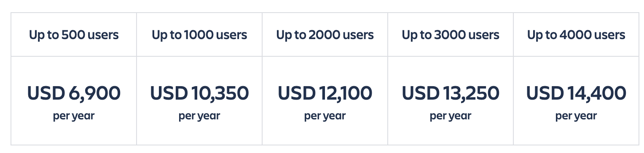Click the 2000 users pricing cell

coord(325,101)
